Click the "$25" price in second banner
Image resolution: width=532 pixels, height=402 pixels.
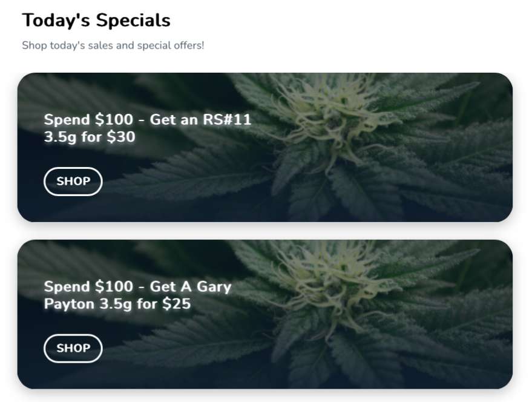click(177, 303)
